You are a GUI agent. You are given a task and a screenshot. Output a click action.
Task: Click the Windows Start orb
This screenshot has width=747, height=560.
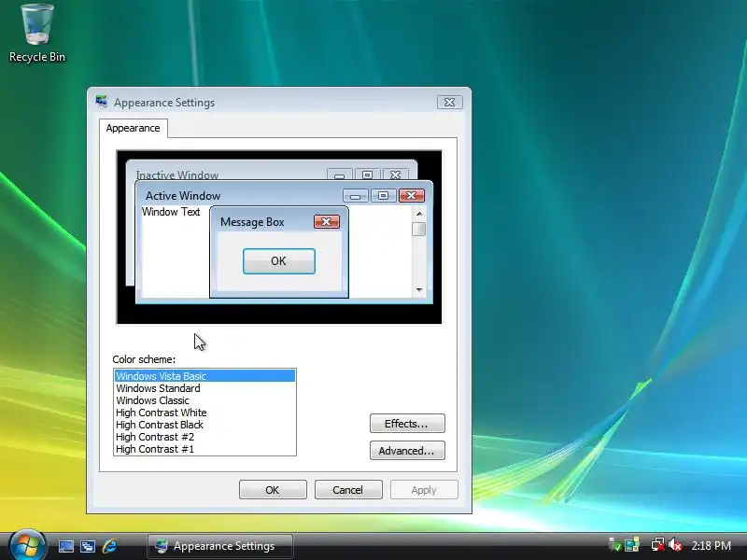27,545
